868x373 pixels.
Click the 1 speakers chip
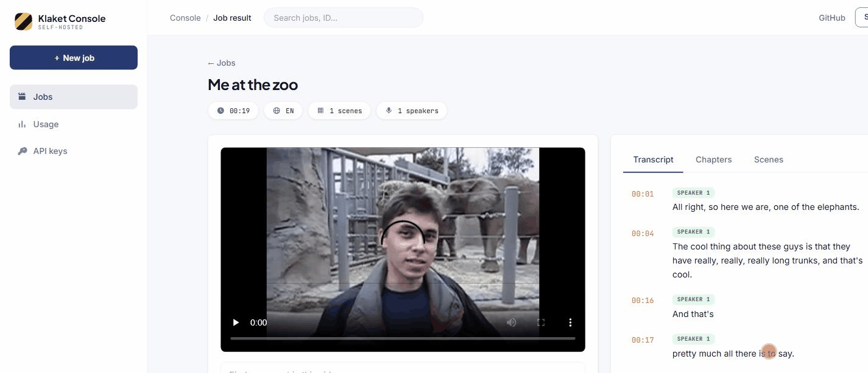[412, 111]
